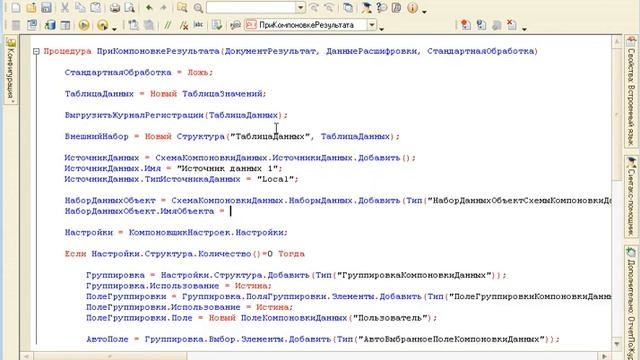
Task: Expand the debug toolbar dropdown arrow
Action: point(114,29)
